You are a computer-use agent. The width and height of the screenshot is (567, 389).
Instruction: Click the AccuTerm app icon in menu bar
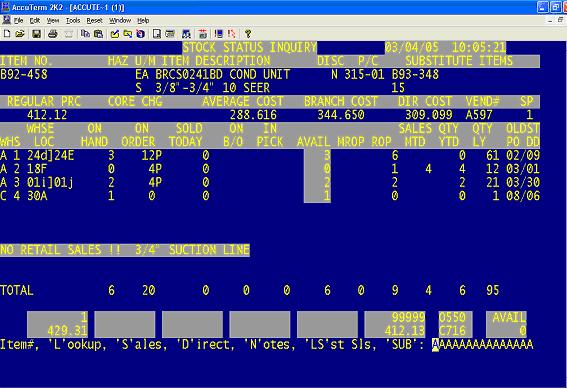(6, 20)
